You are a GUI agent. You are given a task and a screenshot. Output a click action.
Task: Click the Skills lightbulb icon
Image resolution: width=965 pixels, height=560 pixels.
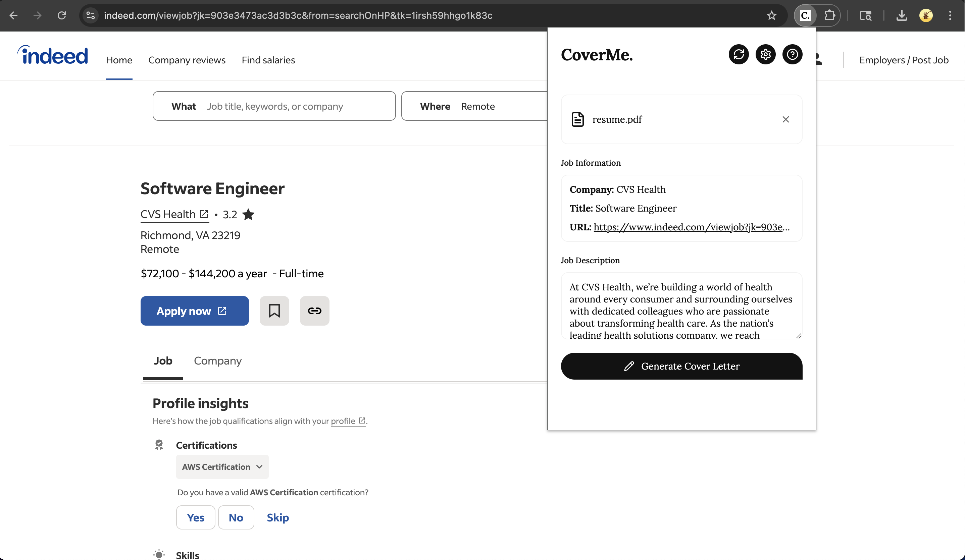point(159,555)
